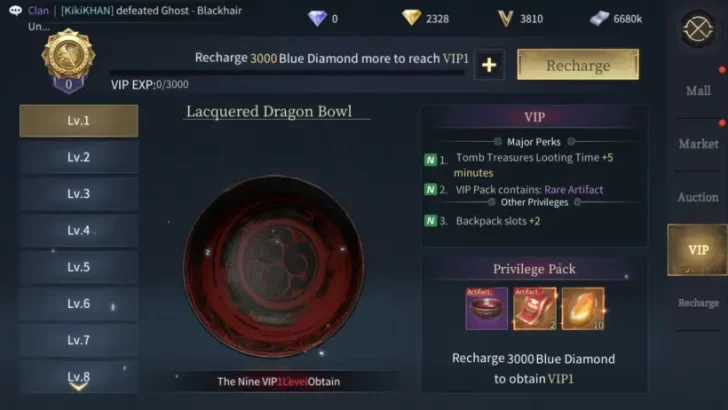Screen dimensions: 728x410
Task: Select the Lv.2 VIP level tab
Action: pos(78,157)
